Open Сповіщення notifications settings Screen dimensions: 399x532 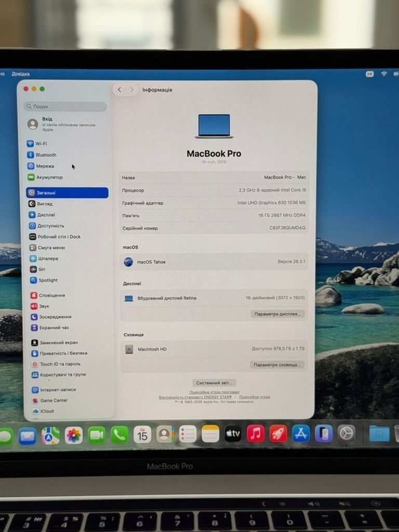[x=48, y=295]
